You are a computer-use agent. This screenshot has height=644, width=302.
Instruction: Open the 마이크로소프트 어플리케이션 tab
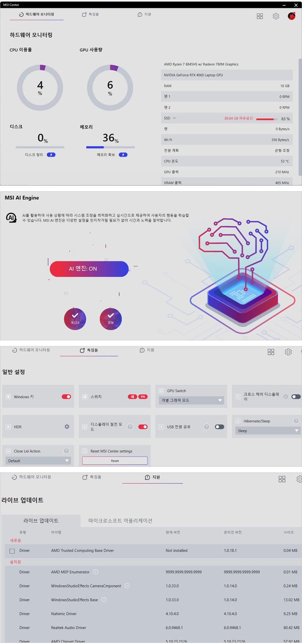pyautogui.click(x=120, y=520)
